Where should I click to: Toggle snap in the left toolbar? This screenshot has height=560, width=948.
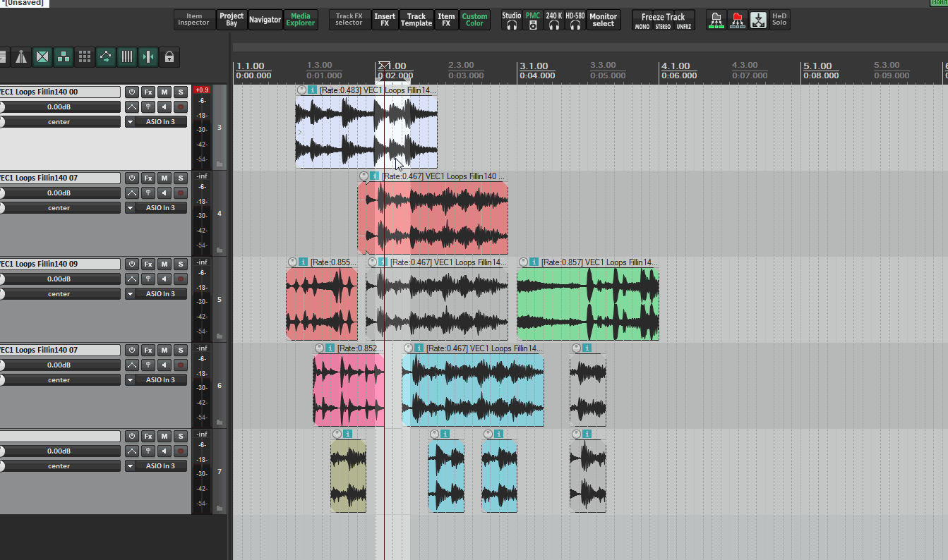click(x=148, y=57)
